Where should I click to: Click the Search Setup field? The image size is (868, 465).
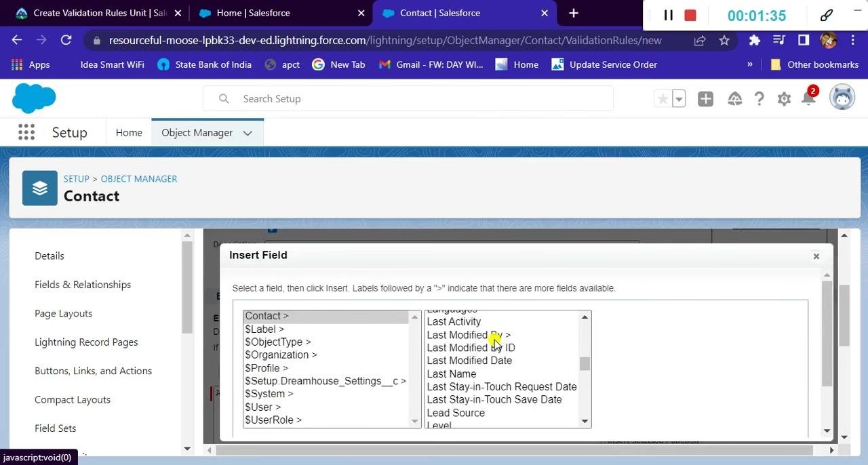(x=408, y=99)
